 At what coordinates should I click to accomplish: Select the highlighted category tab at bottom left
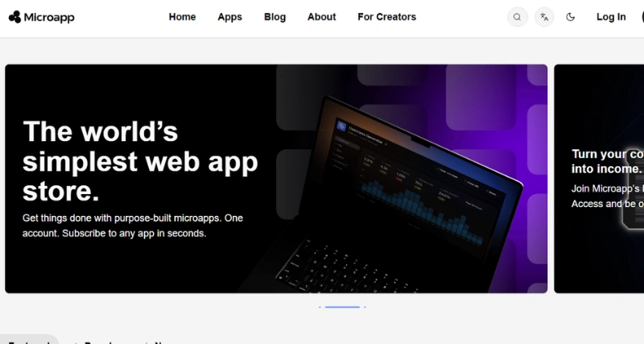pyautogui.click(x=30, y=339)
